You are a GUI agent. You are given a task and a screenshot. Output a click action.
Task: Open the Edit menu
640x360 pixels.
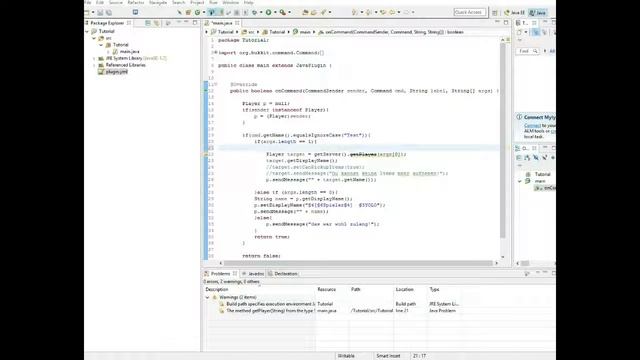coord(100,2)
